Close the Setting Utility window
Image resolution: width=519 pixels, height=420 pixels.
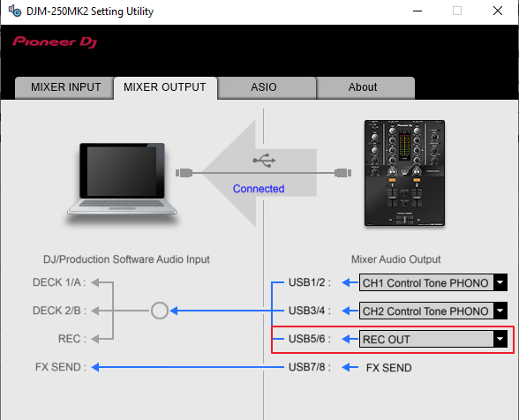498,11
